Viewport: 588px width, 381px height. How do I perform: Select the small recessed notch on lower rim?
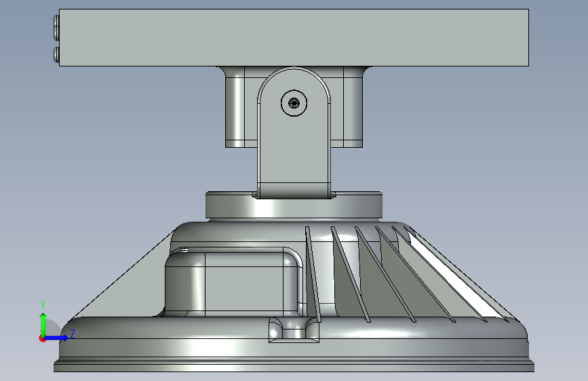[294, 330]
